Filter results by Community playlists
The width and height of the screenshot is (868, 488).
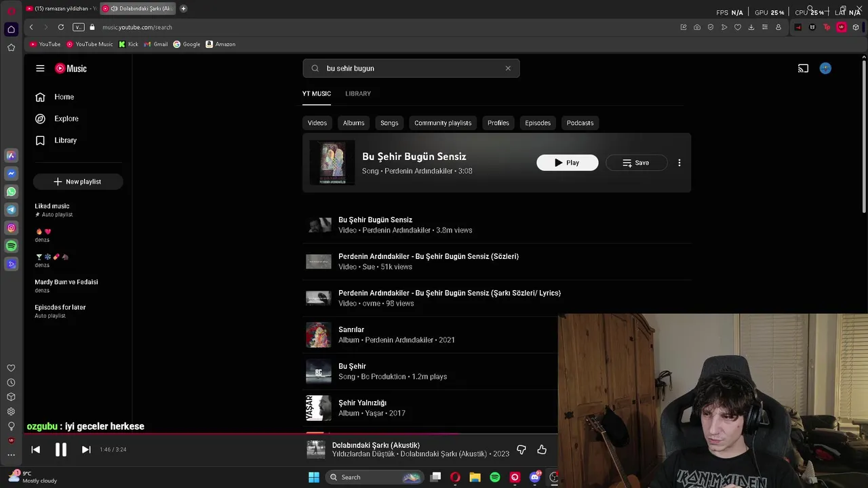pos(443,123)
